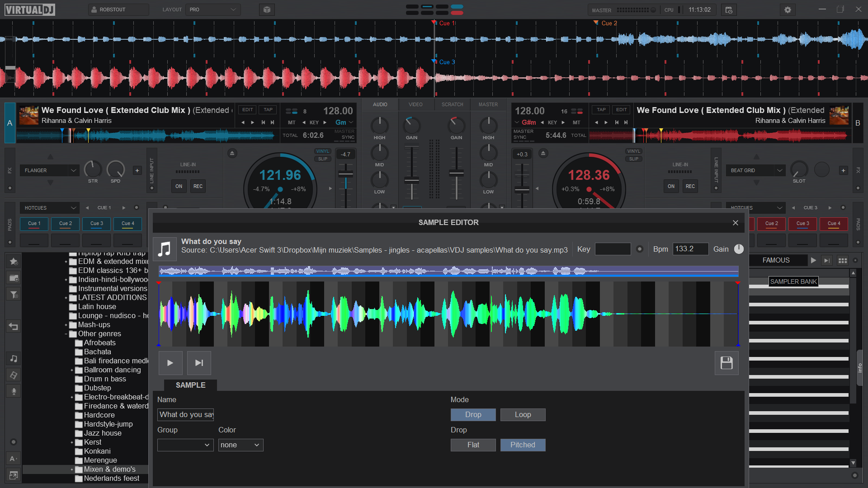This screenshot has height=488, width=868.
Task: Toggle the VINYL mode on deck A
Action: (322, 151)
